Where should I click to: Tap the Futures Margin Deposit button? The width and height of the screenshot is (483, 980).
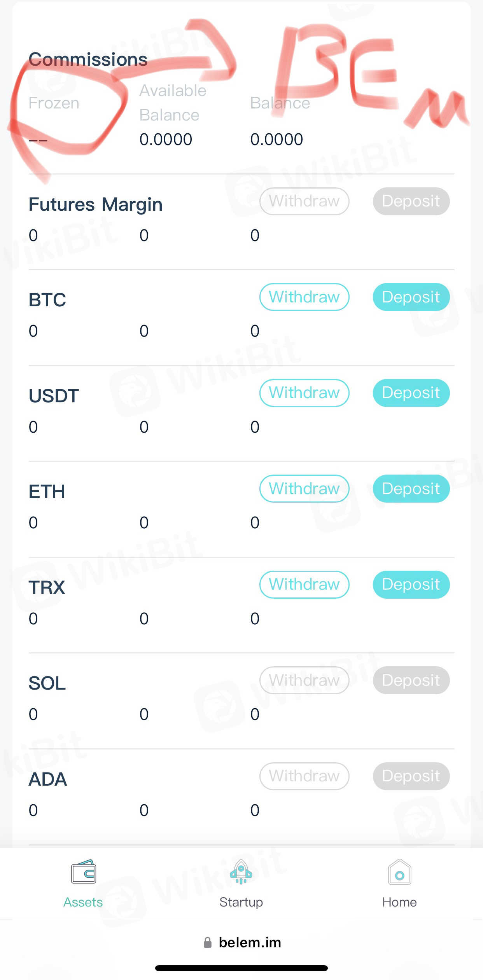(x=411, y=201)
